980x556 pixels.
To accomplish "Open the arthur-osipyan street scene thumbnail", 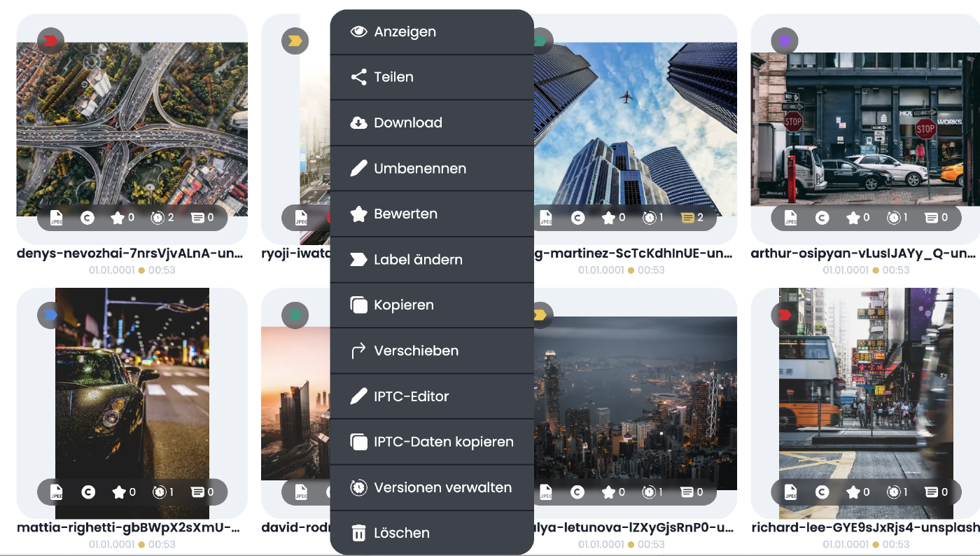I will [865, 130].
